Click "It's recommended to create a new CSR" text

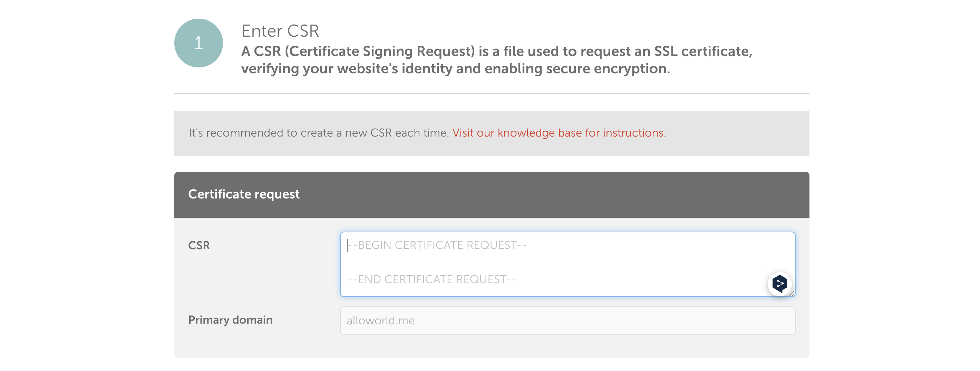click(x=319, y=132)
